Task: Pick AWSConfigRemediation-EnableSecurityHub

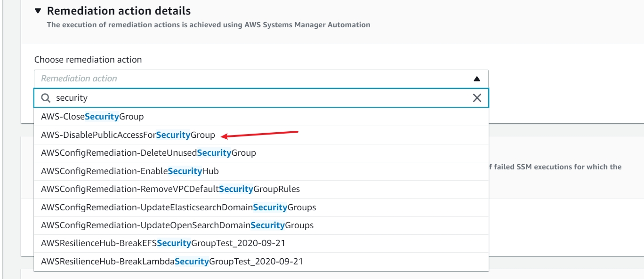Action: coord(130,171)
